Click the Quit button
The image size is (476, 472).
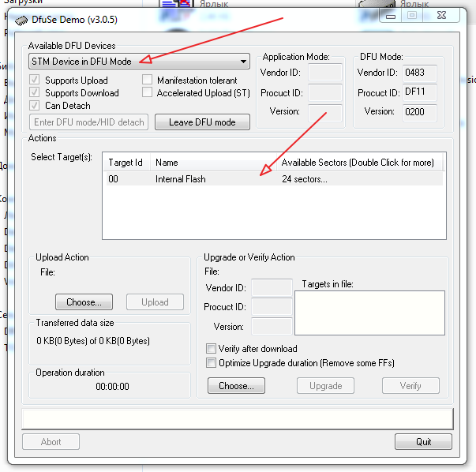point(423,442)
